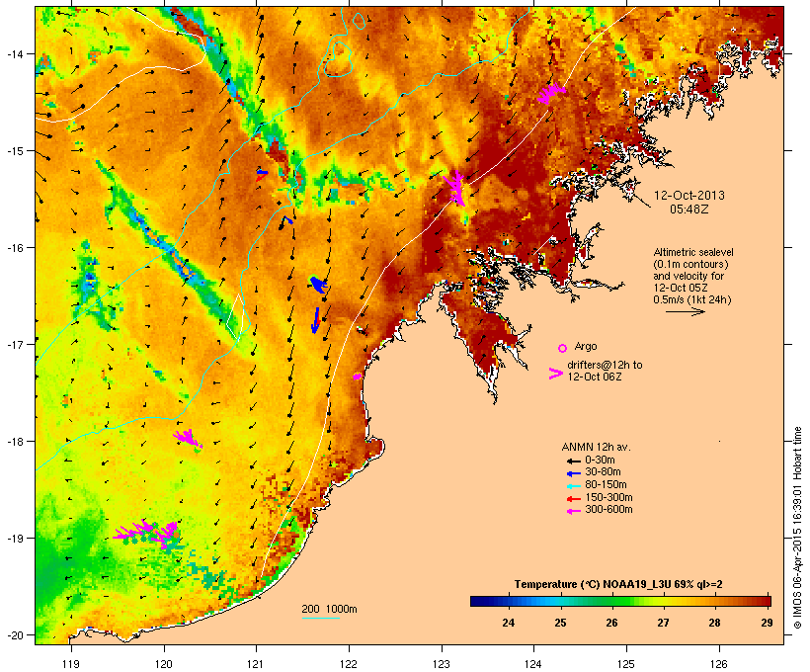Click the longitude 119 axis label

point(71,664)
